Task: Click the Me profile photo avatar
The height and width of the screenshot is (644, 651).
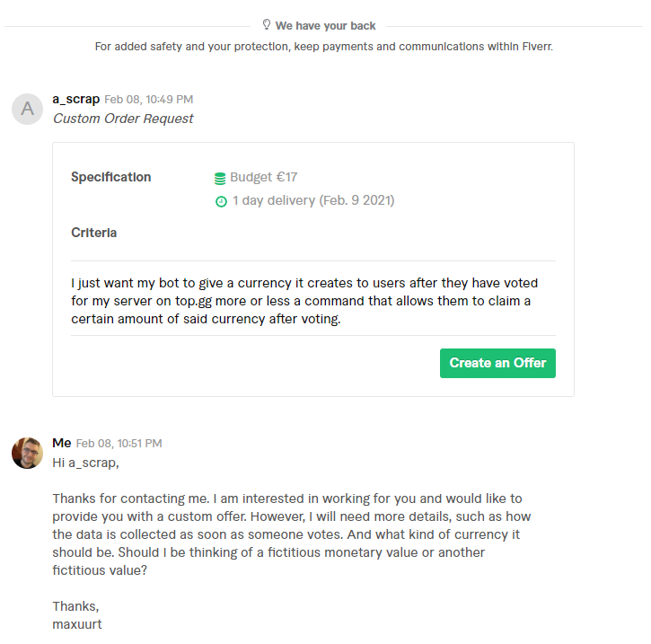Action: [27, 453]
